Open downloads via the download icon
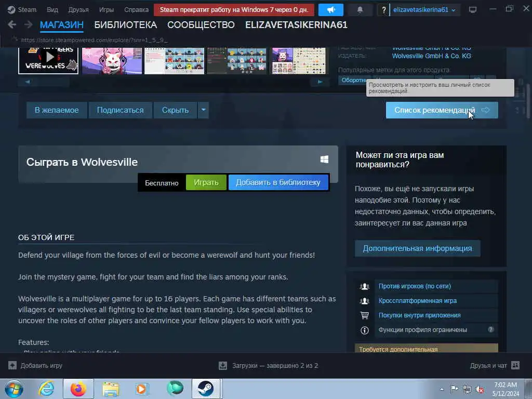The width and height of the screenshot is (532, 399). click(222, 365)
